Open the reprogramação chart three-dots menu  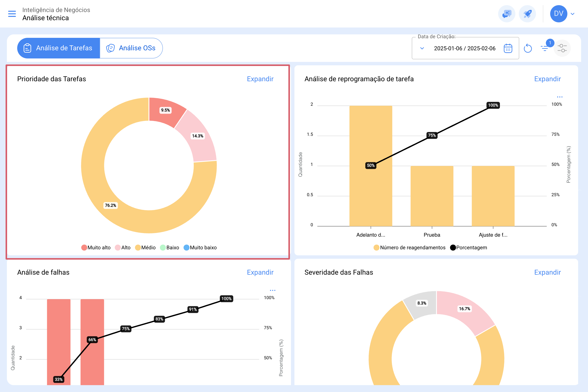tap(559, 97)
